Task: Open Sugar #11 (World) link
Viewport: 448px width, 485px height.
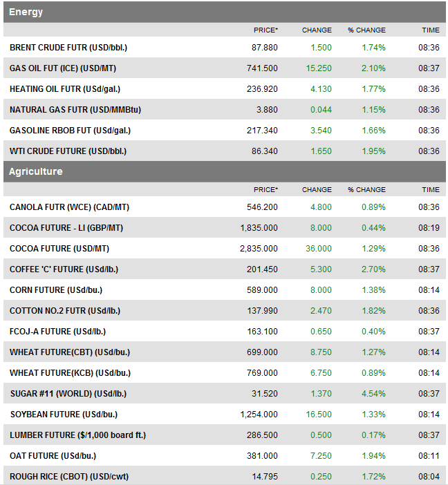Action: click(x=68, y=394)
